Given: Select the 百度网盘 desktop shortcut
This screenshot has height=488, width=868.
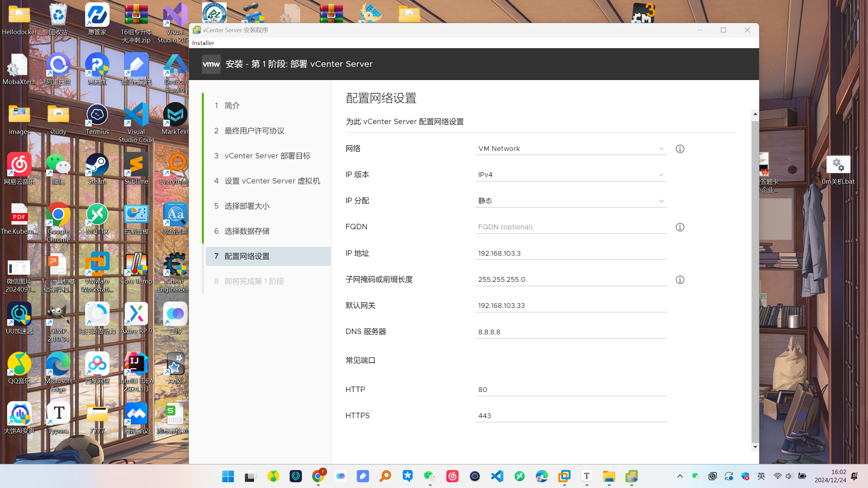Looking at the screenshot, I should pyautogui.click(x=97, y=369).
